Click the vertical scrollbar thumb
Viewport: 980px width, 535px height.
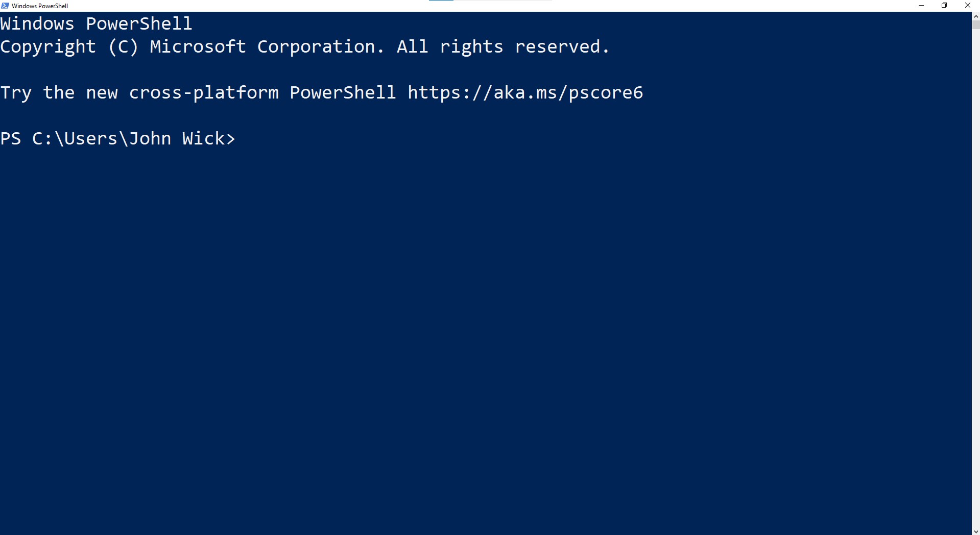pyautogui.click(x=976, y=25)
